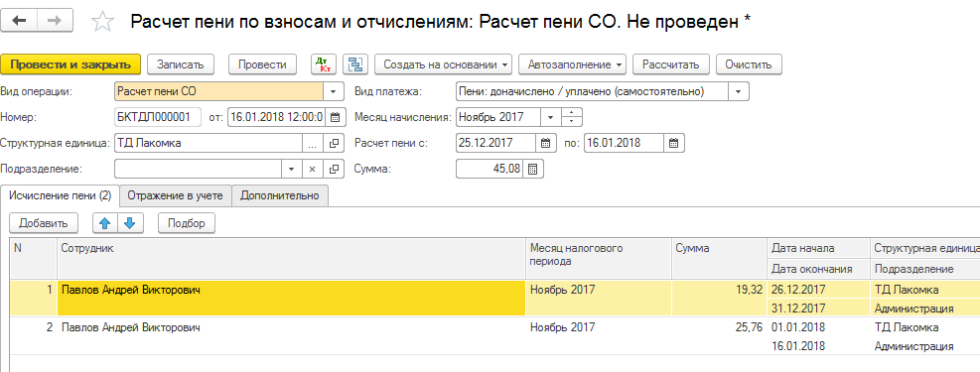Click the Сумма column header
The height and width of the screenshot is (372, 980).
coord(720,258)
